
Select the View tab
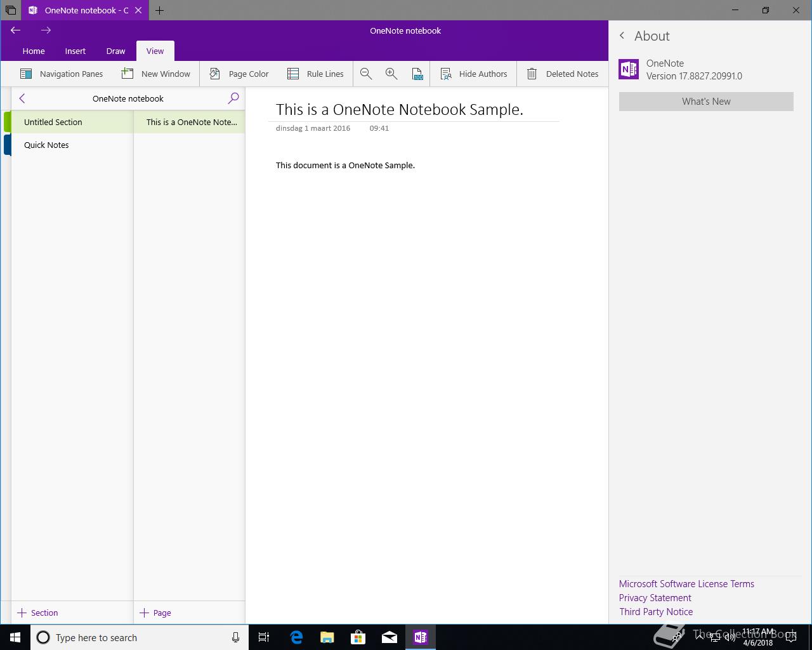click(x=155, y=51)
